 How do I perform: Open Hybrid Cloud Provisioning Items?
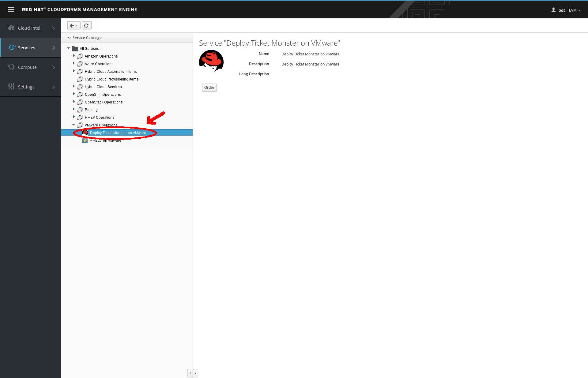111,79
